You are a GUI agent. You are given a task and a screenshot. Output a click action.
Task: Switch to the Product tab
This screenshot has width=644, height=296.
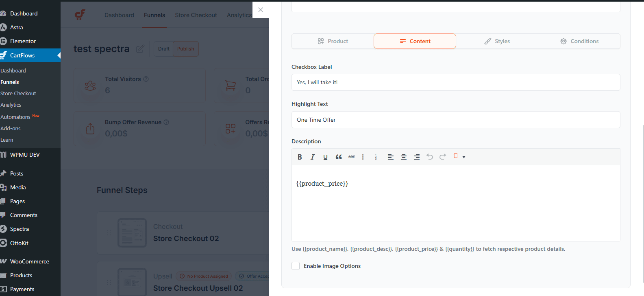pyautogui.click(x=333, y=41)
